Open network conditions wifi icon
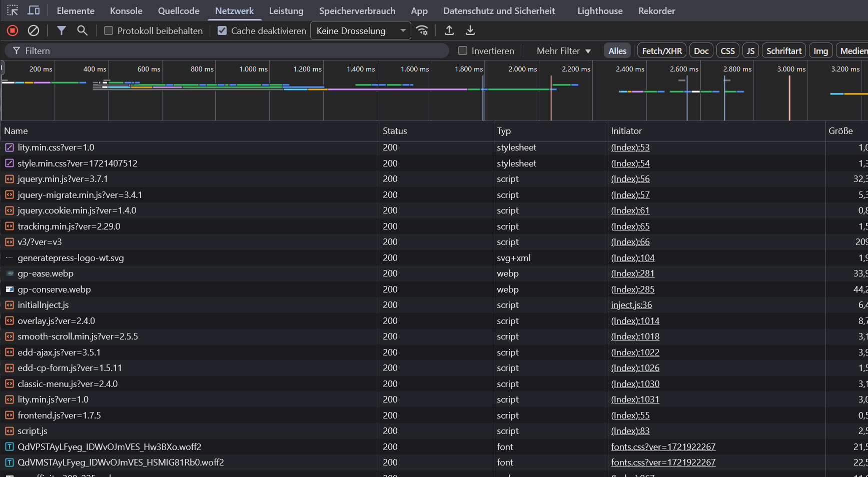 coord(422,30)
